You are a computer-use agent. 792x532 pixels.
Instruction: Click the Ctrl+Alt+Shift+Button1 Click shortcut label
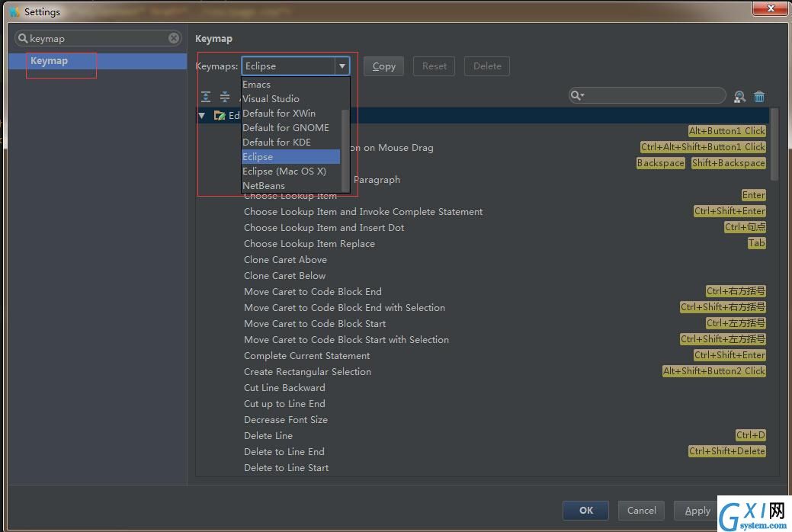point(703,147)
